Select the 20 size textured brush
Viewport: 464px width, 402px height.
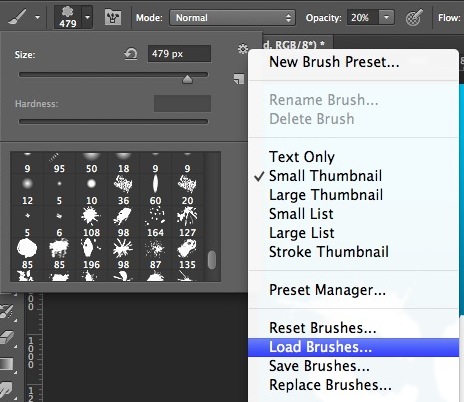coord(187,191)
